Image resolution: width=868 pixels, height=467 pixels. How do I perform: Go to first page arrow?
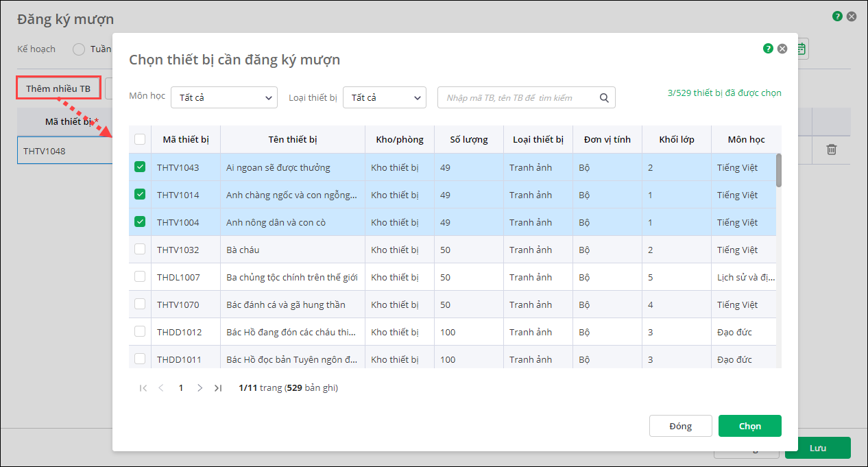pyautogui.click(x=143, y=388)
